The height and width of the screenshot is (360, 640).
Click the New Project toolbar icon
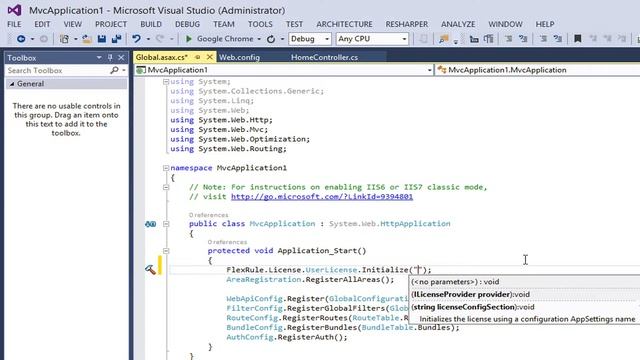[64, 39]
